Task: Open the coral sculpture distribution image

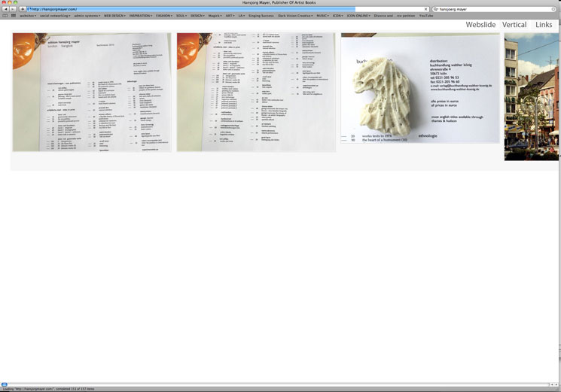Action: click(x=419, y=88)
